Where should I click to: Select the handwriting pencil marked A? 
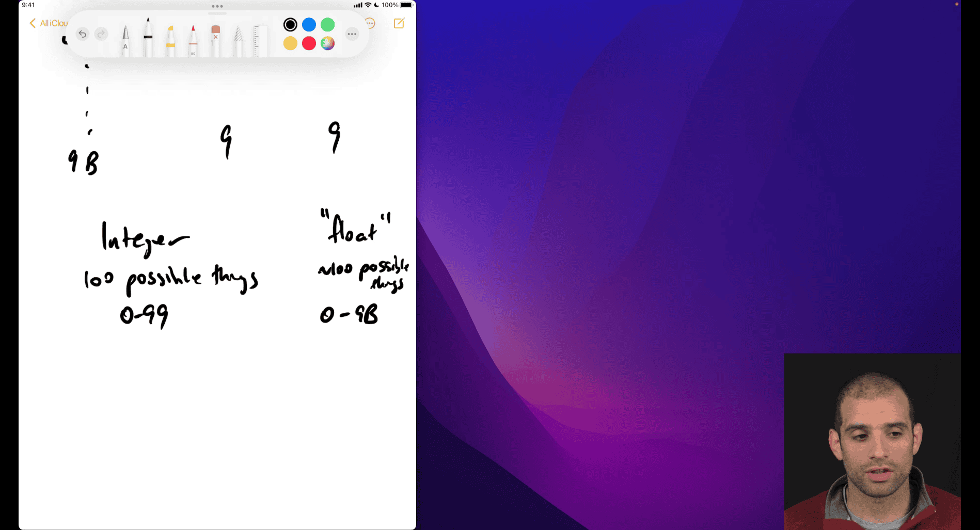pos(125,40)
